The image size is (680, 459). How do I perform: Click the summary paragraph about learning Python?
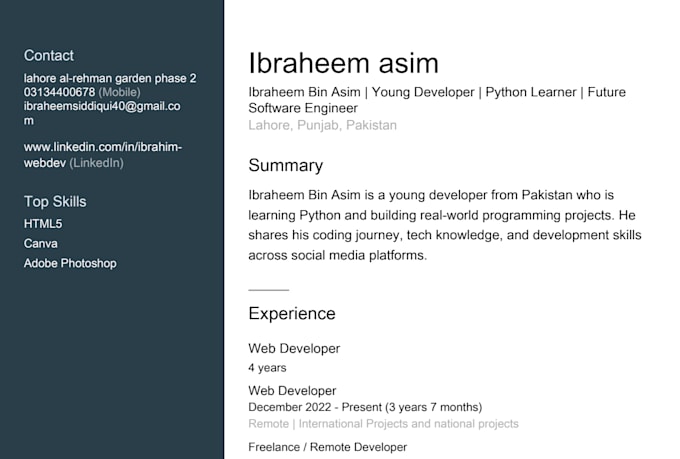pos(445,225)
